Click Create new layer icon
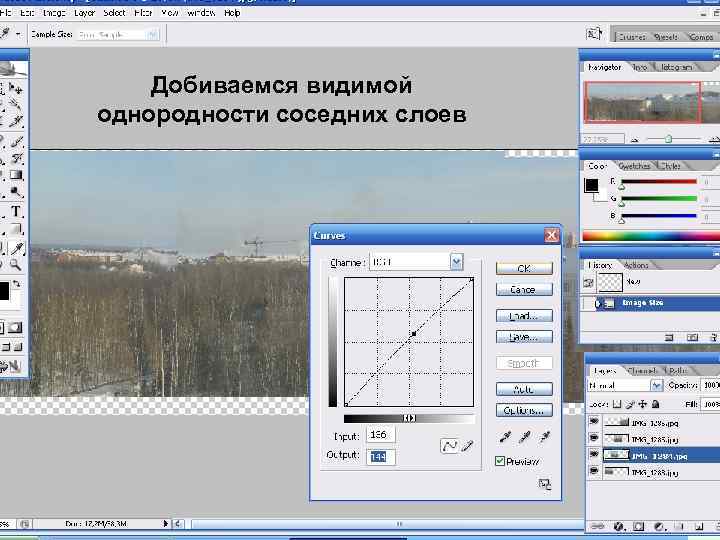The width and height of the screenshot is (720, 540). tap(699, 526)
